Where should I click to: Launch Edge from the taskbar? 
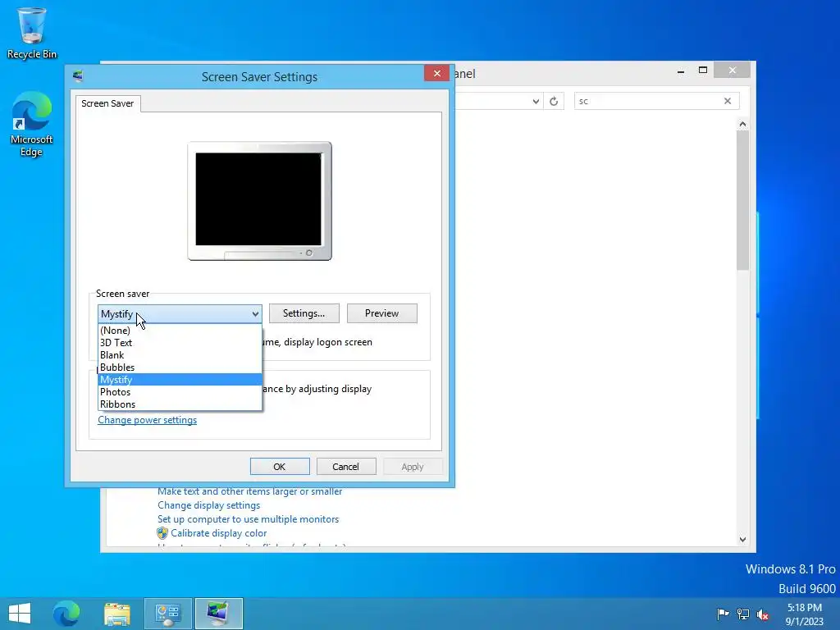click(x=66, y=614)
